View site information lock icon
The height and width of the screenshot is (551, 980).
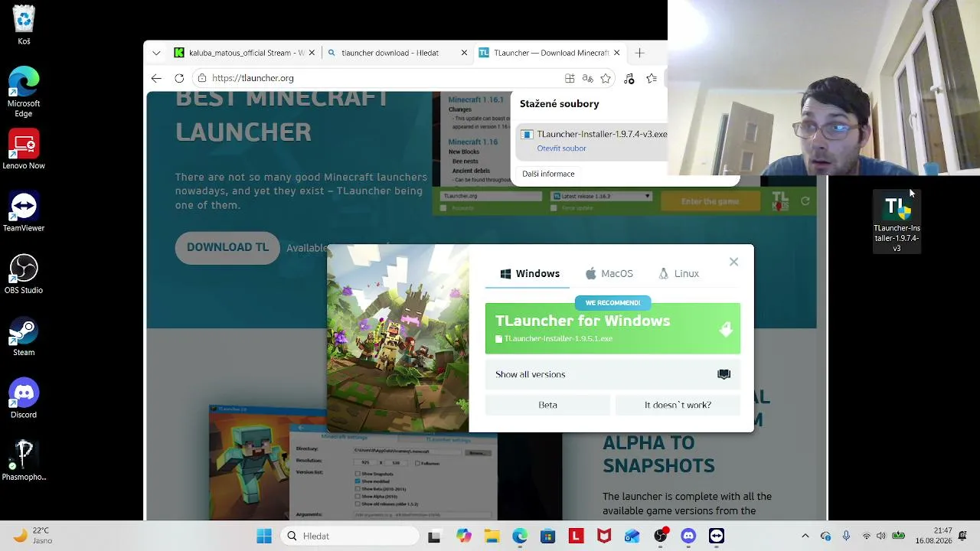(202, 78)
